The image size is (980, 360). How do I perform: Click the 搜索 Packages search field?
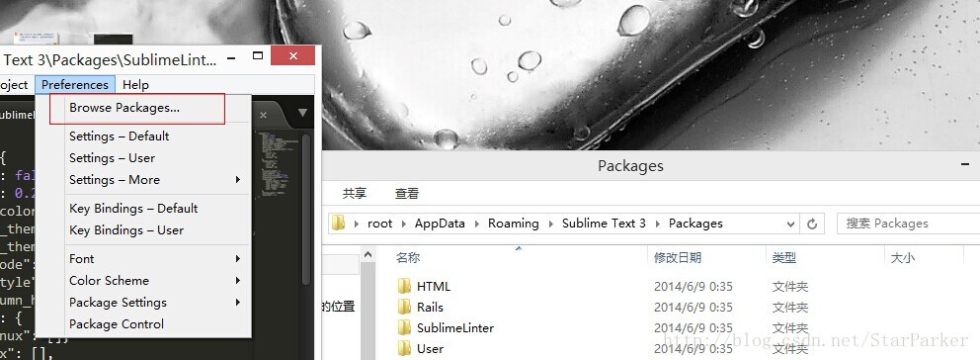pos(908,224)
